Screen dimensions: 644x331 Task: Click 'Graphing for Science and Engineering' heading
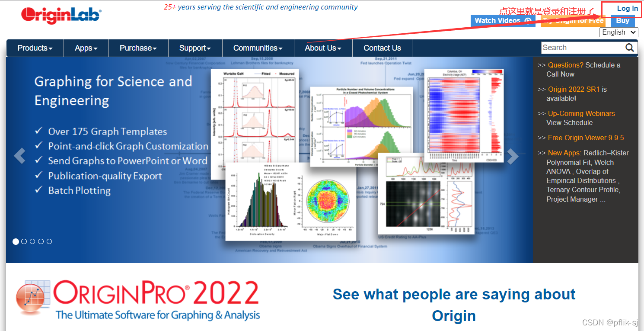113,91
